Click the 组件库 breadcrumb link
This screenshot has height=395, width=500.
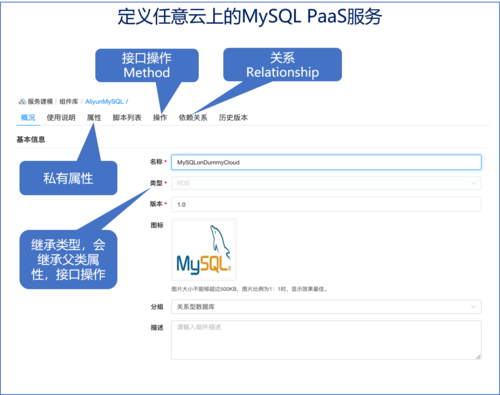point(69,101)
